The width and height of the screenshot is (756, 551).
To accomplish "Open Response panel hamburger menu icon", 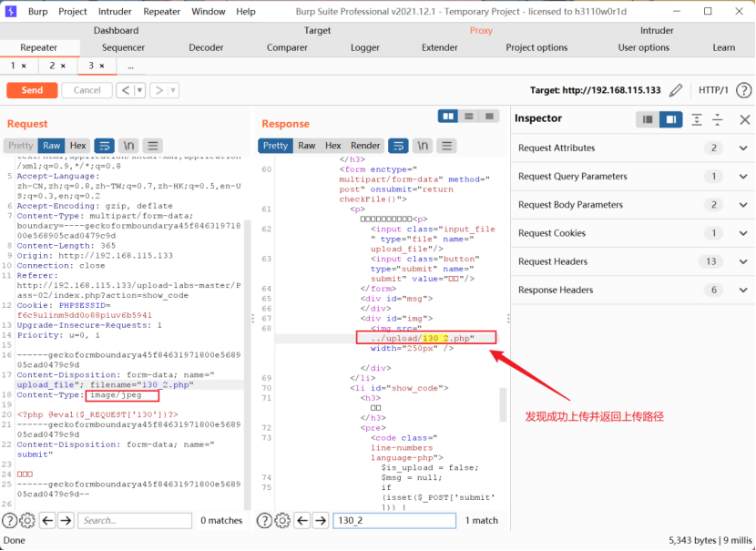I will click(x=447, y=146).
